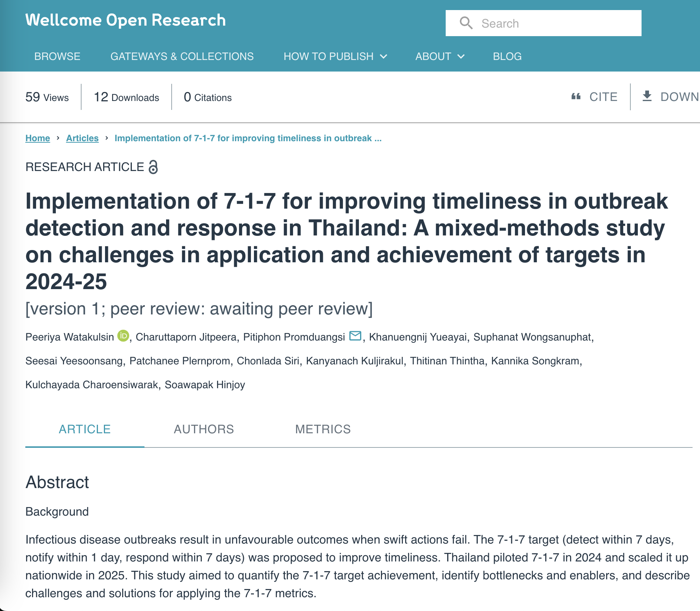700x611 pixels.
Task: Follow the Articles breadcrumb link
Action: 82,138
